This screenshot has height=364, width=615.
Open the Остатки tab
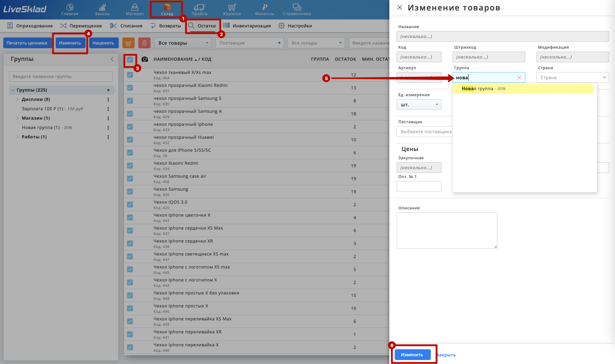coord(202,26)
